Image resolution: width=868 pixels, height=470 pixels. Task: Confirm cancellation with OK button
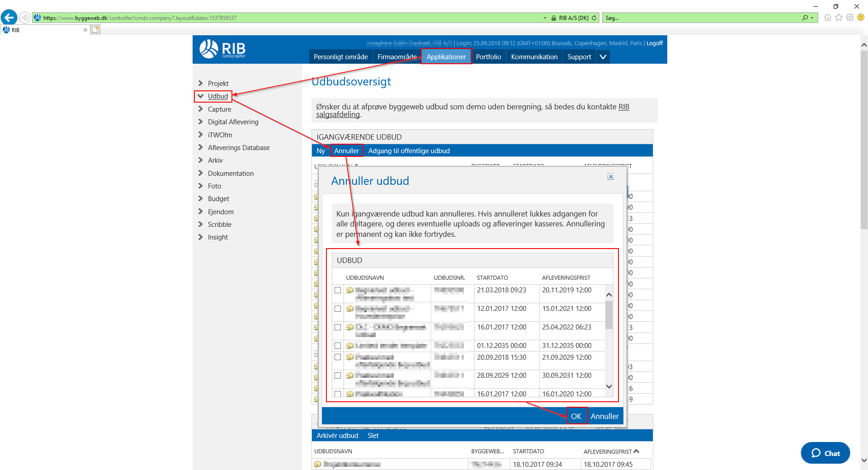(576, 416)
